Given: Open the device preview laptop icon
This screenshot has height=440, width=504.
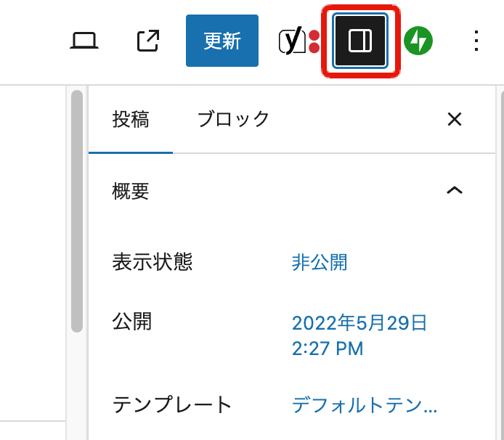Looking at the screenshot, I should (x=84, y=41).
